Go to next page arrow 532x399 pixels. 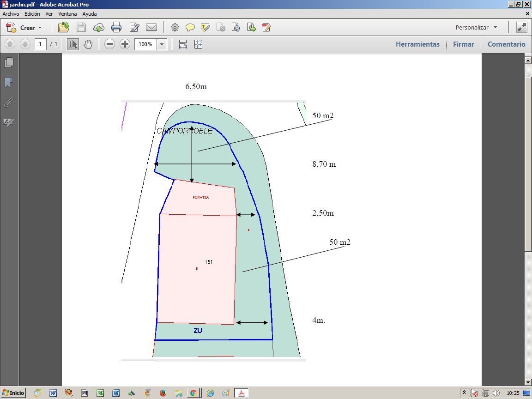[25, 44]
